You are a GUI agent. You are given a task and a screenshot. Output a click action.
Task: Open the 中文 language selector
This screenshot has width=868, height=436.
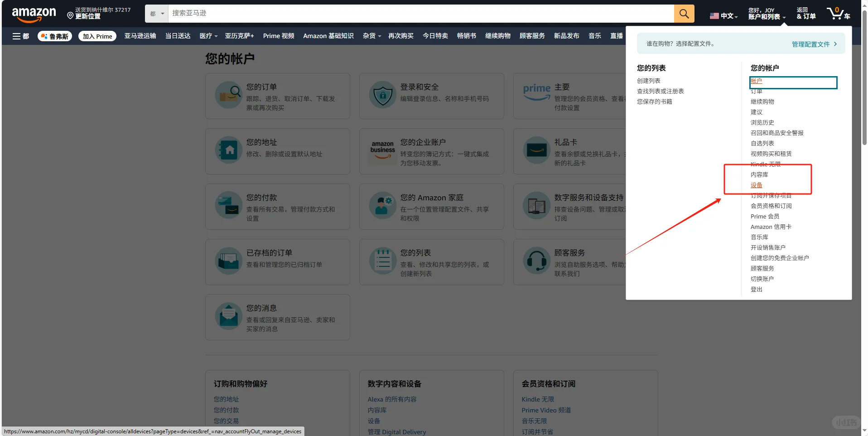[x=724, y=16]
